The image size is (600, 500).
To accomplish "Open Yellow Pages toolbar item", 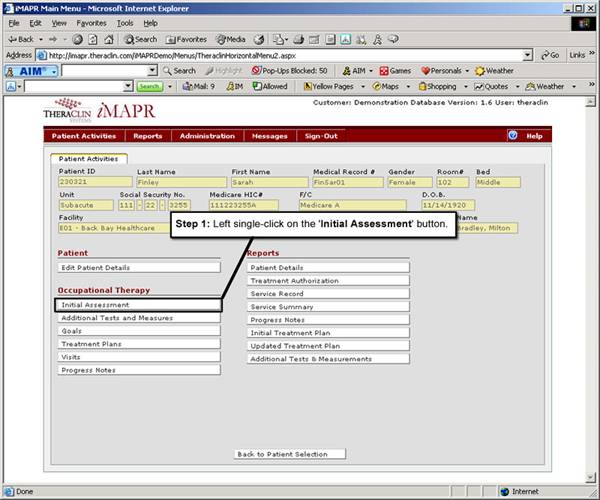I will pos(331,87).
